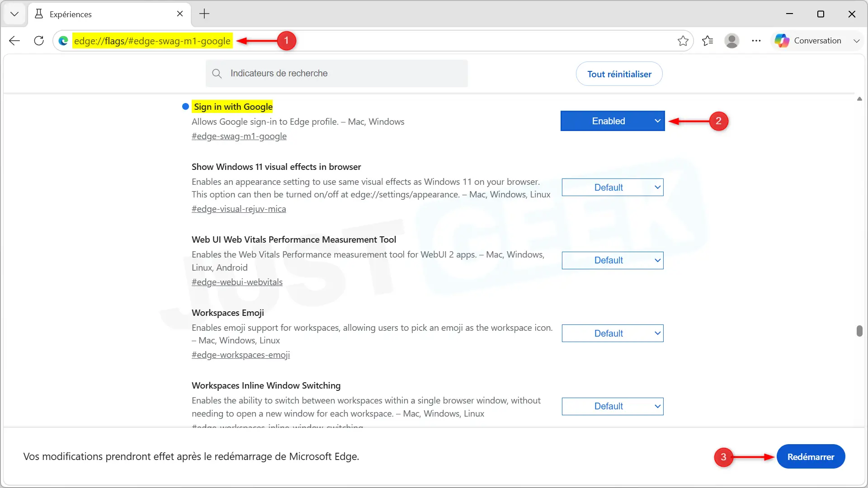Open Settings and more ellipsis menu
Viewport: 868px width, 488px height.
(x=756, y=41)
